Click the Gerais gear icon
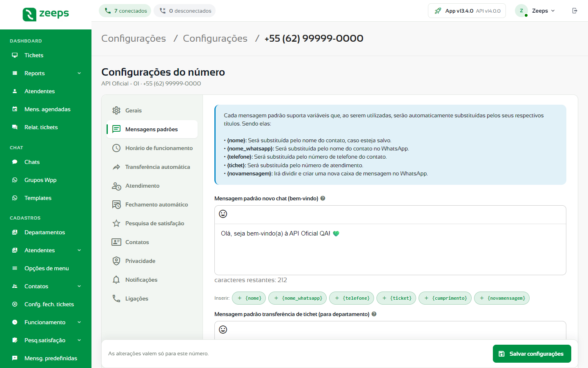 coord(116,110)
